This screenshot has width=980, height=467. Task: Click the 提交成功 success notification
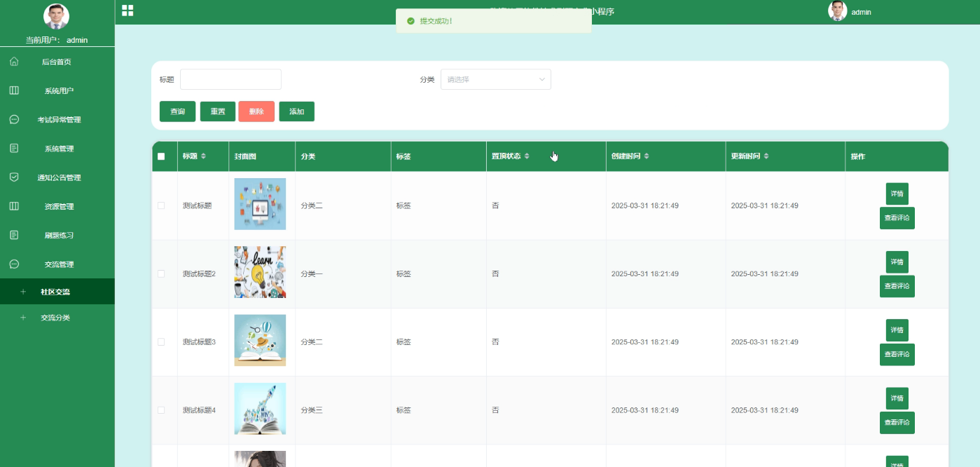[x=493, y=21]
